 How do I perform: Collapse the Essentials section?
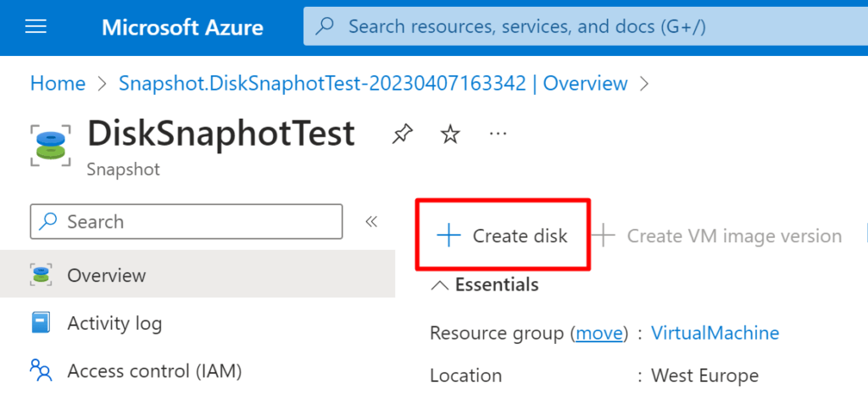[x=440, y=285]
